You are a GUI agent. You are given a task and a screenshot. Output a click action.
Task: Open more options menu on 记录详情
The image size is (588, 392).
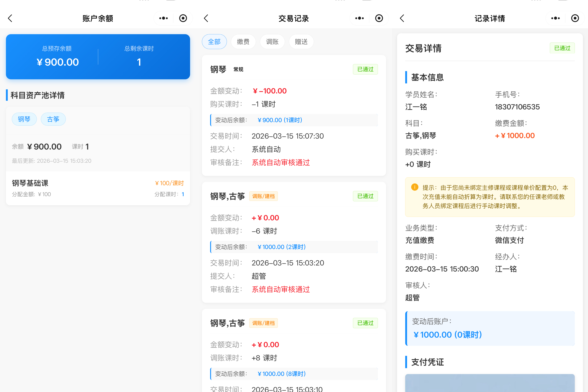(x=555, y=18)
